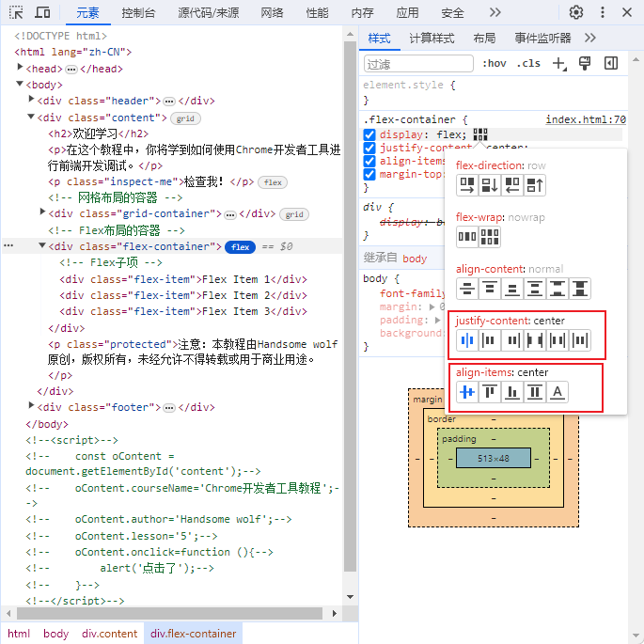Collapse the div.content node
The image size is (644, 644).
coord(31,117)
